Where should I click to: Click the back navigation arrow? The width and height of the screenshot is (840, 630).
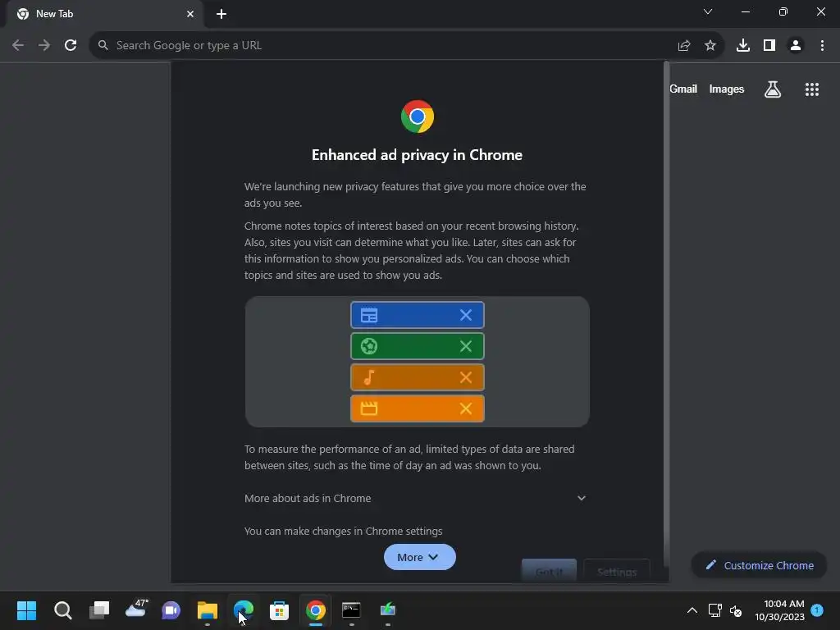tap(18, 46)
